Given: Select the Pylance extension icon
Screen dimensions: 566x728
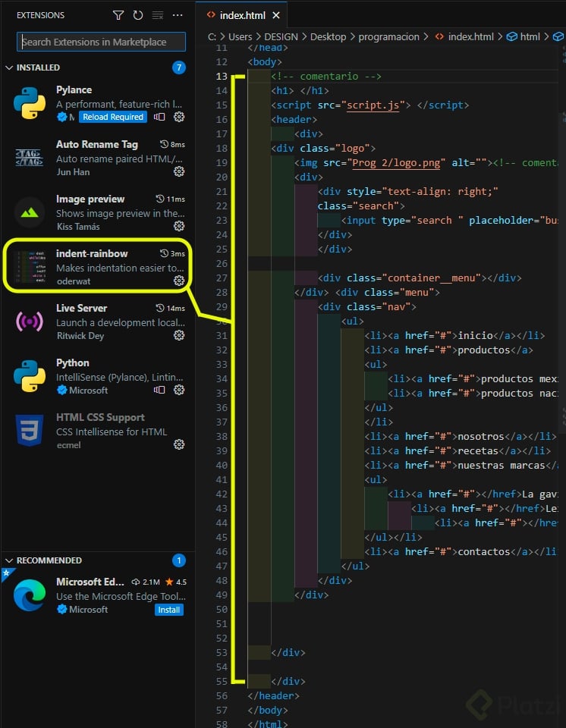Looking at the screenshot, I should pyautogui.click(x=30, y=103).
